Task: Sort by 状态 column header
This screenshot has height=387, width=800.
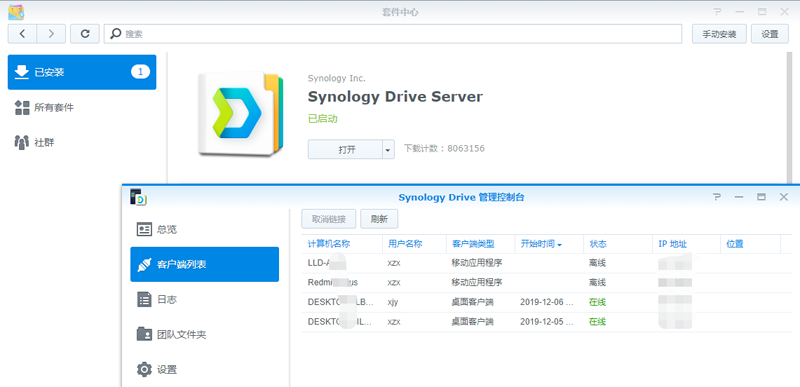Action: click(618, 244)
